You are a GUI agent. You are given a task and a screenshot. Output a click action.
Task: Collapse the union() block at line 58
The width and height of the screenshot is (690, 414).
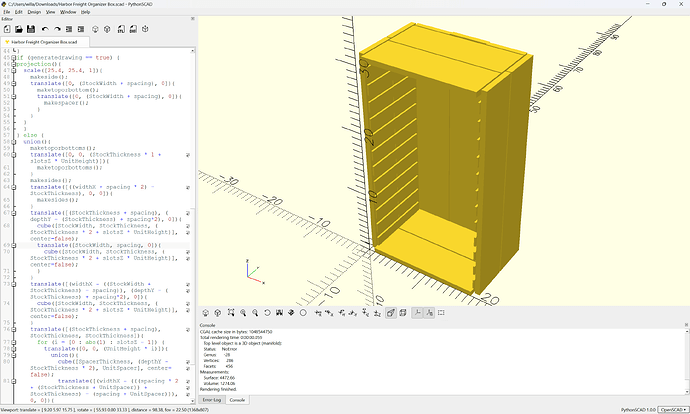14,142
